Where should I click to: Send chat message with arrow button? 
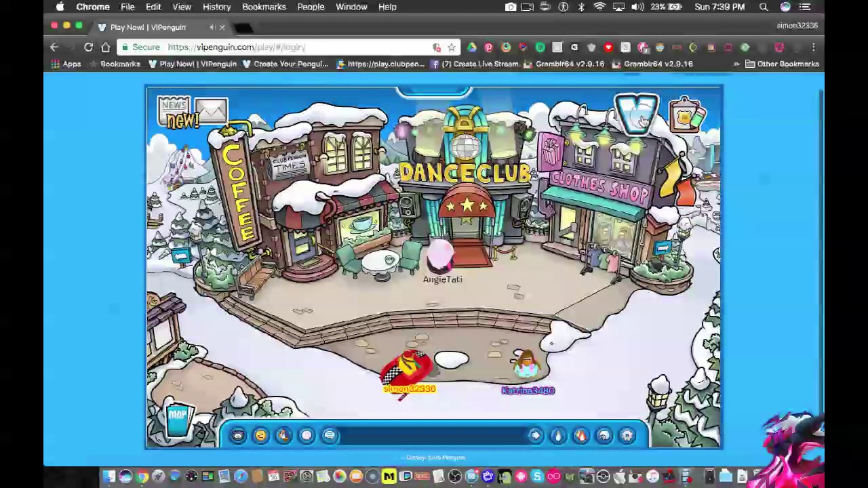pyautogui.click(x=535, y=435)
